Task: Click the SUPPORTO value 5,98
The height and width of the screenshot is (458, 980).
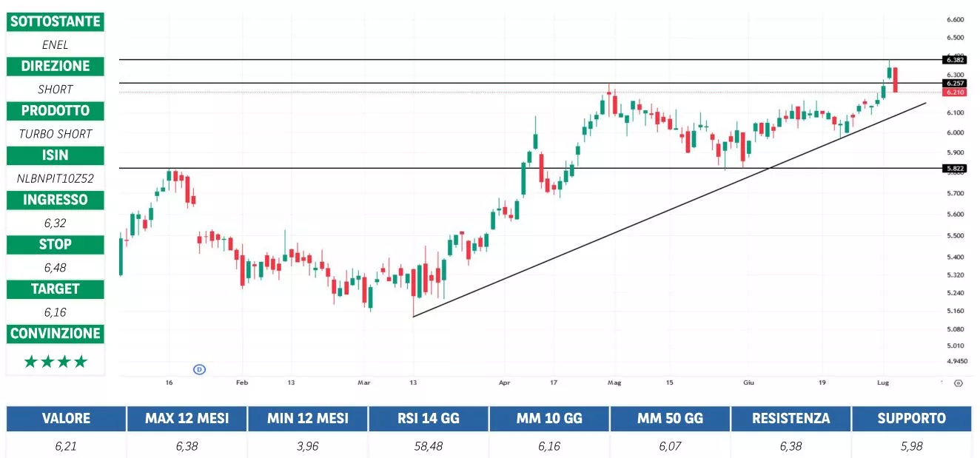Action: pyautogui.click(x=911, y=446)
